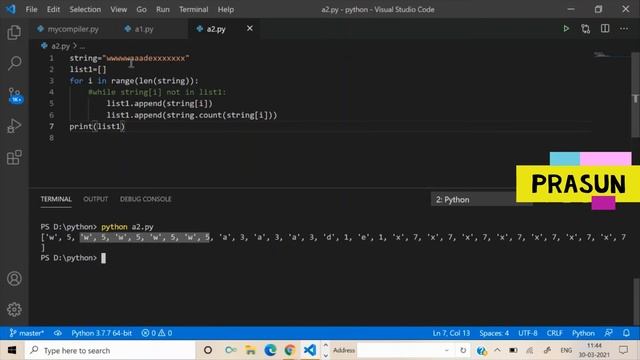Click the master branch status item
Image resolution: width=640 pixels, height=360 pixels.
coord(27,333)
